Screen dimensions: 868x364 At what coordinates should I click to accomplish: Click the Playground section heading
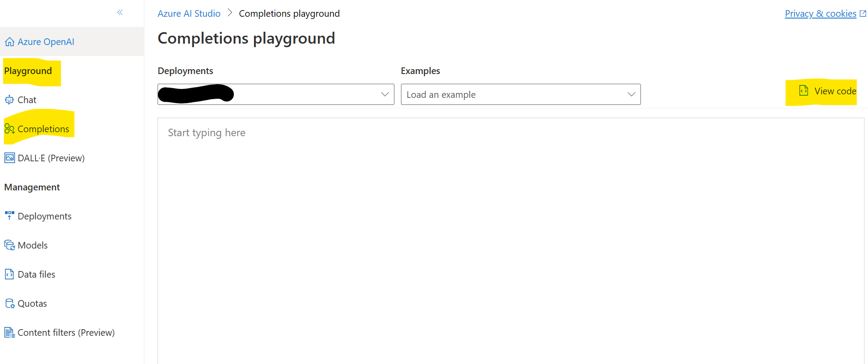(x=28, y=71)
